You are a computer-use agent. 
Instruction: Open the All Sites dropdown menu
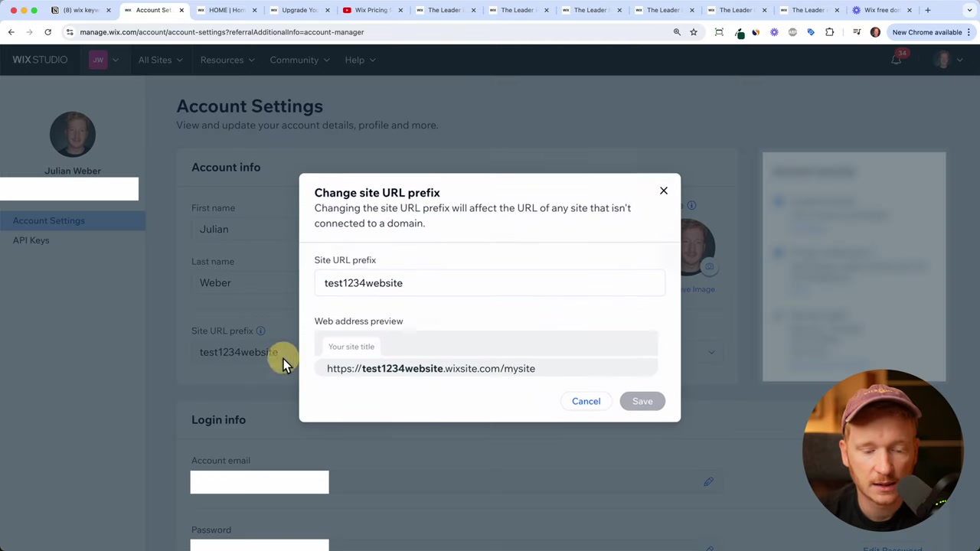(161, 60)
